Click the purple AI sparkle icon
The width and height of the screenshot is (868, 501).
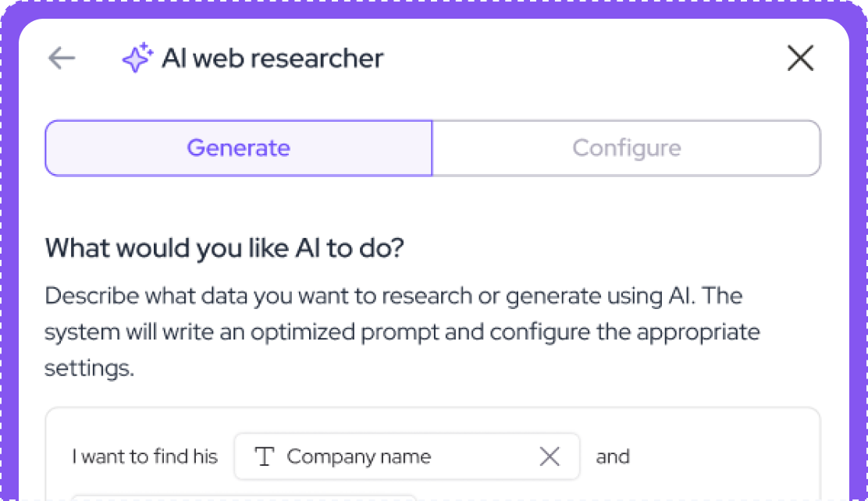tap(137, 59)
